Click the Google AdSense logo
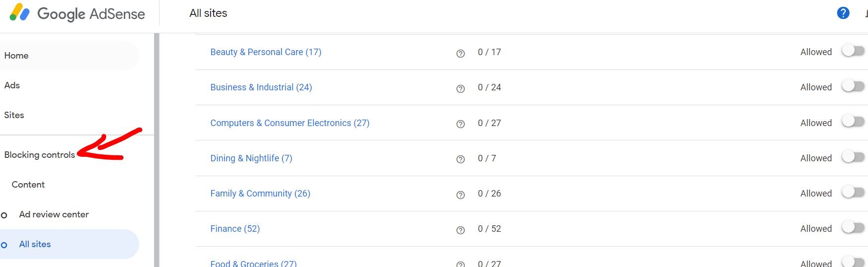 (77, 13)
